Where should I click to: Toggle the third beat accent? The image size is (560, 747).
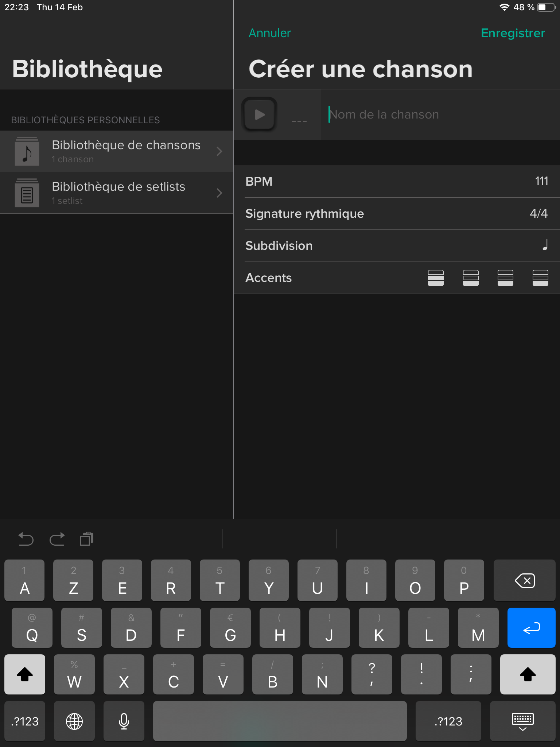pos(505,278)
